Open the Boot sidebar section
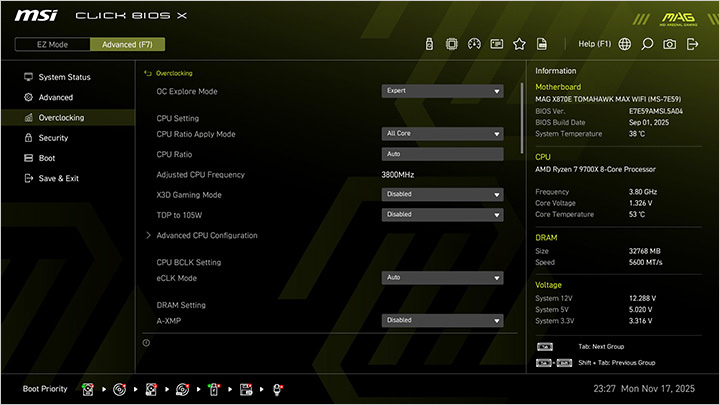The image size is (720, 405). coord(46,158)
